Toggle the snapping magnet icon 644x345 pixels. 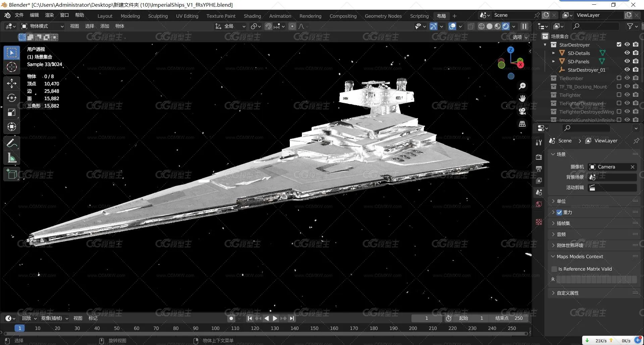point(268,26)
